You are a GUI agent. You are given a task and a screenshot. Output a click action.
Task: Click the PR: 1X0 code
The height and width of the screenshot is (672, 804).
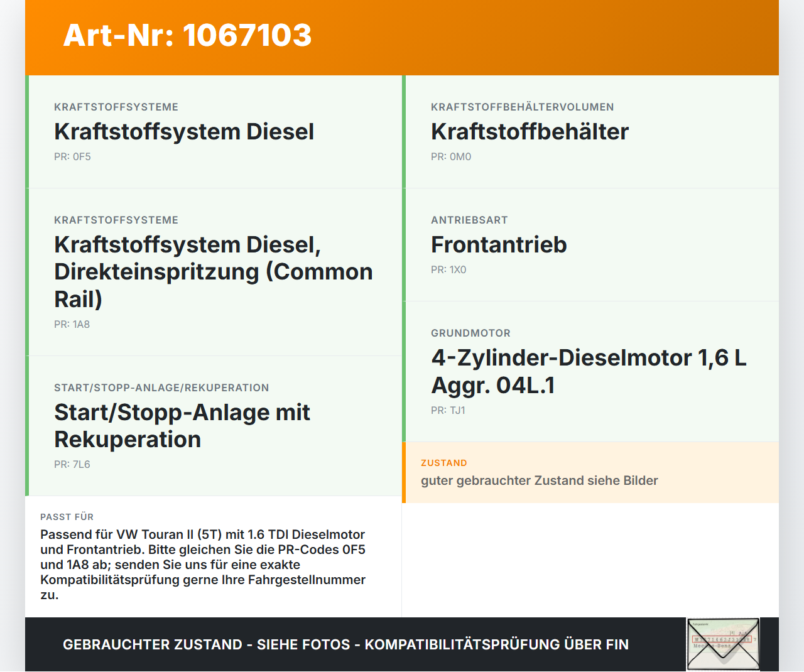(448, 269)
